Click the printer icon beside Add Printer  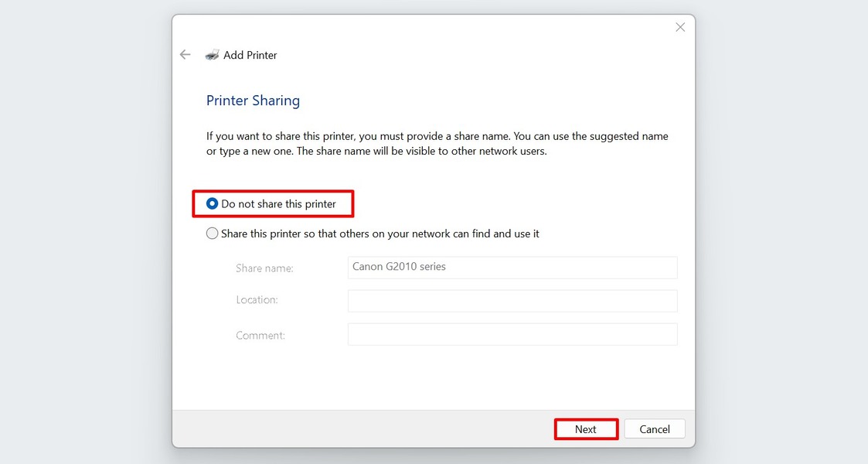(x=213, y=54)
